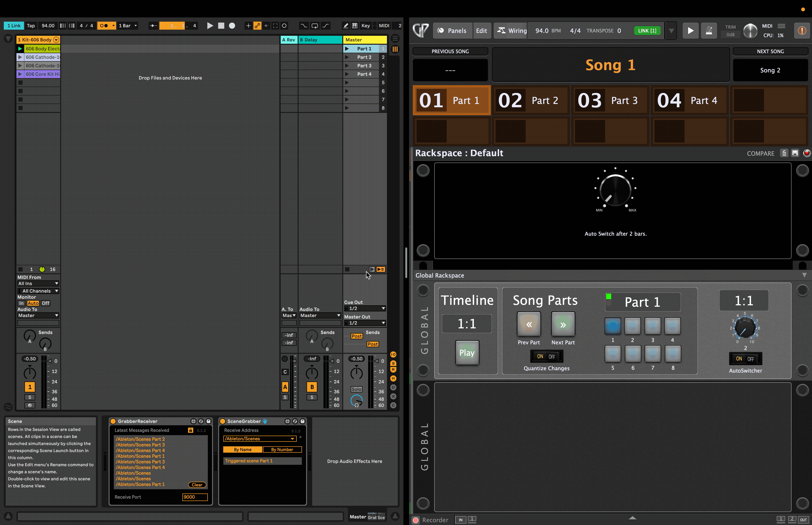Open SceneGrabber /Ableton/Scenes address dropdown
The width and height of the screenshot is (812, 525).
click(x=260, y=439)
